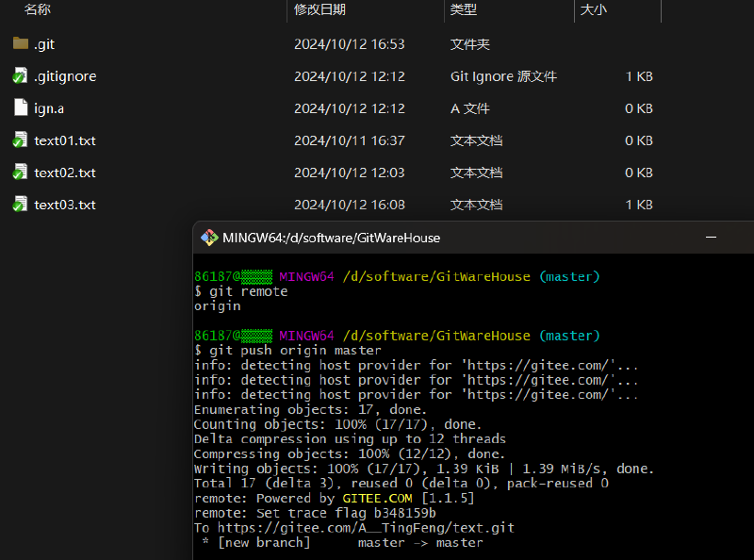Click the date 2024/10/12 12:03

click(350, 173)
